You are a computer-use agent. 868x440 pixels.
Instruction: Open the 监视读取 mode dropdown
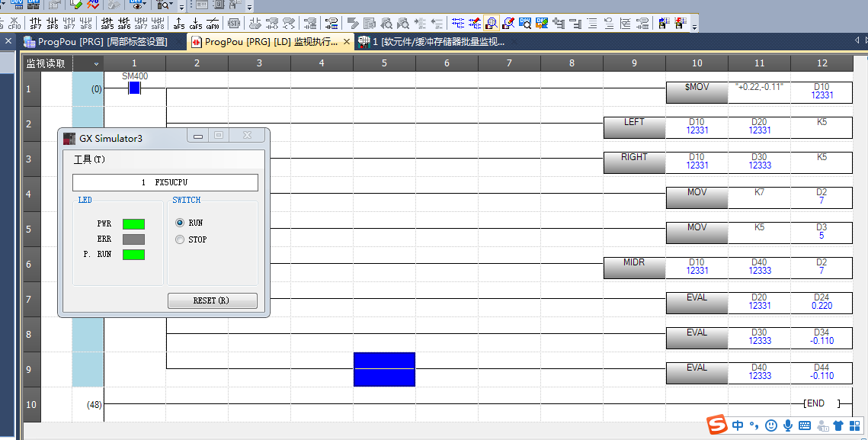(x=95, y=63)
